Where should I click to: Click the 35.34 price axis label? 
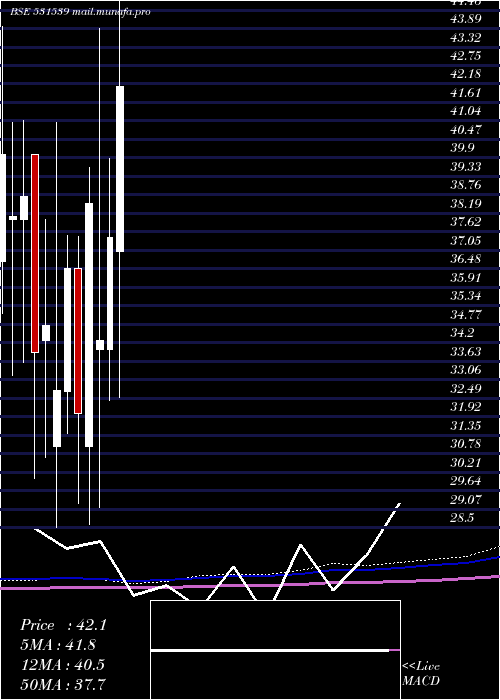click(x=466, y=296)
